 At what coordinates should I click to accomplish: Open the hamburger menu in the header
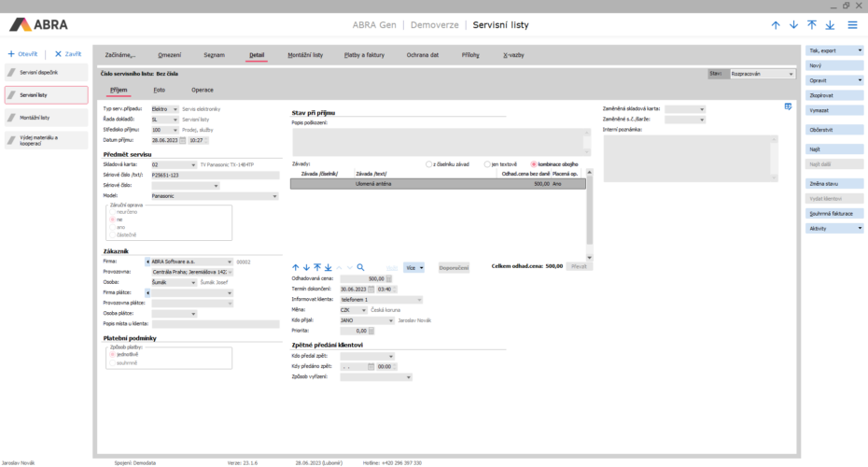click(x=852, y=23)
